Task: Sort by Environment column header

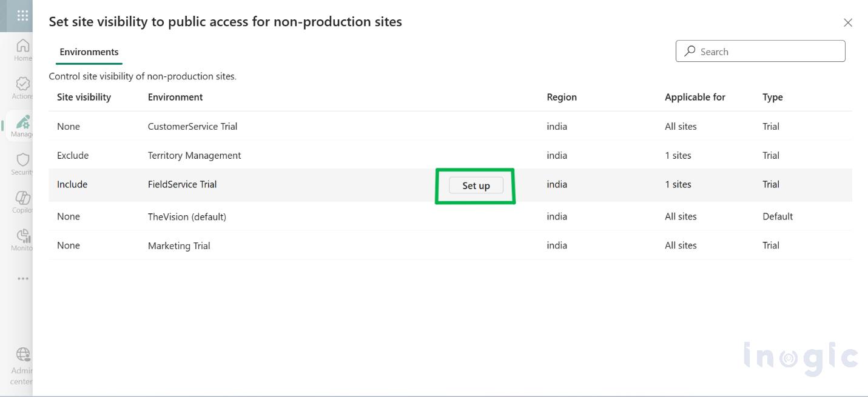Action: 175,97
